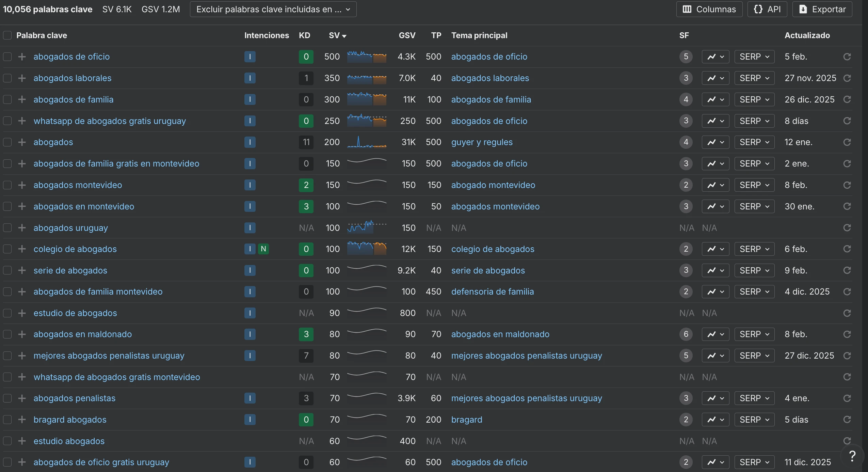The image size is (868, 472).
Task: Open the Columnas settings button
Action: (x=709, y=9)
